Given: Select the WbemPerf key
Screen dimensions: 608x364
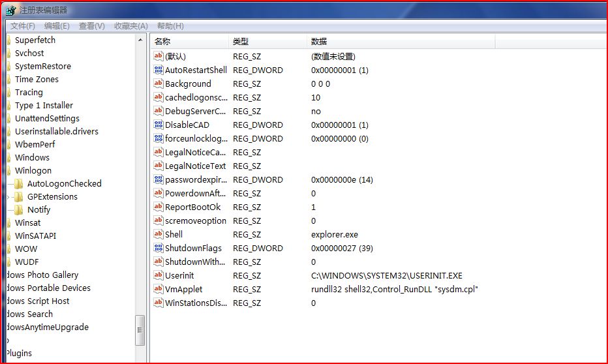Looking at the screenshot, I should (x=35, y=145).
